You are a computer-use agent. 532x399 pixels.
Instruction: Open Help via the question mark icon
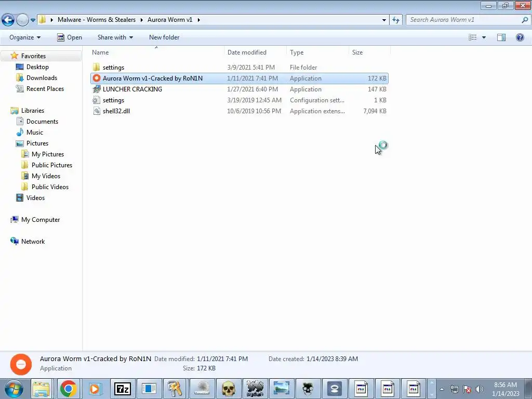(520, 37)
